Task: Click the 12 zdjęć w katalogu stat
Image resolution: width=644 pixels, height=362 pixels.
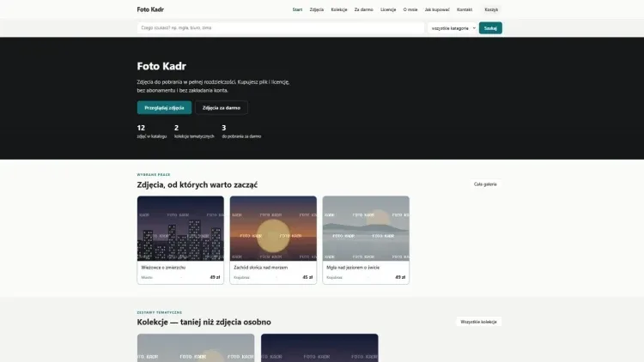Action: coord(152,132)
